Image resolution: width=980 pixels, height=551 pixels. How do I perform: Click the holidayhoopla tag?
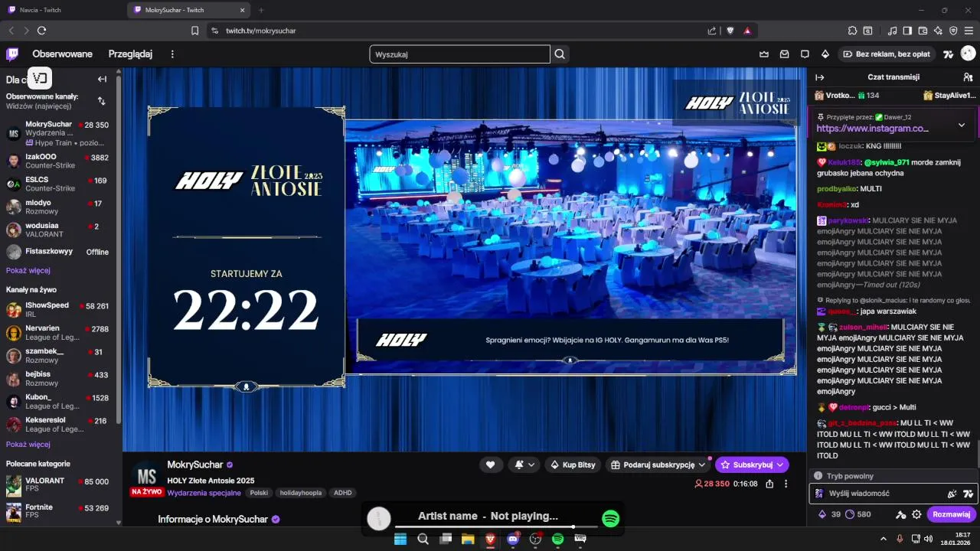point(300,493)
